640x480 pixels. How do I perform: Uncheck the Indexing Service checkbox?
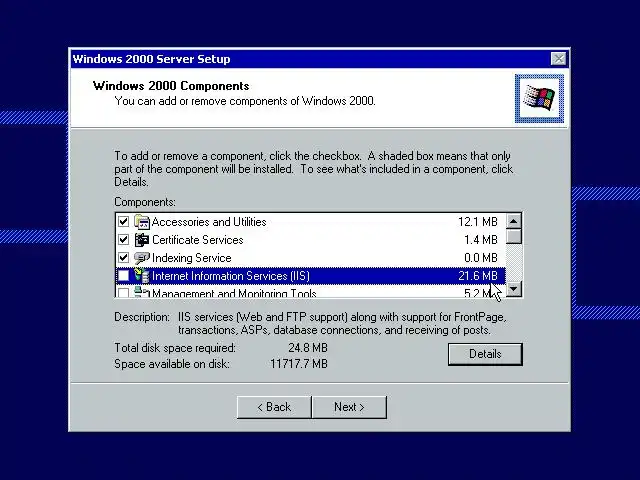123,258
